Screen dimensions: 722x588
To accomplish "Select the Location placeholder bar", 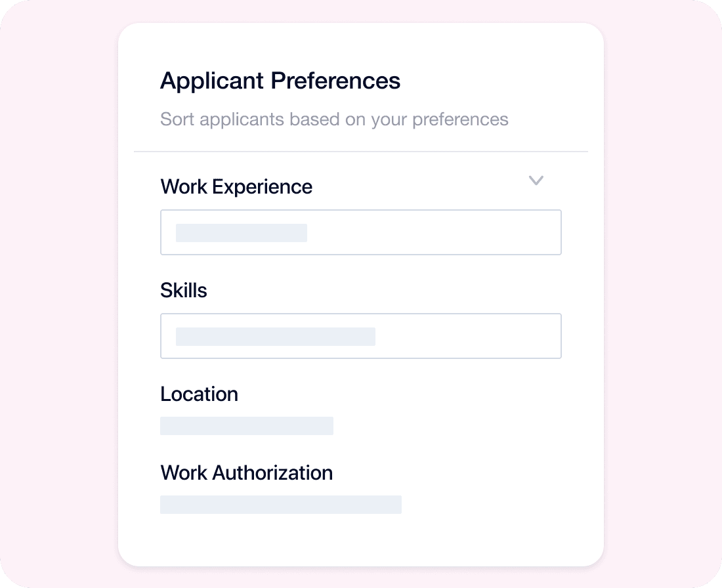I will tap(247, 425).
